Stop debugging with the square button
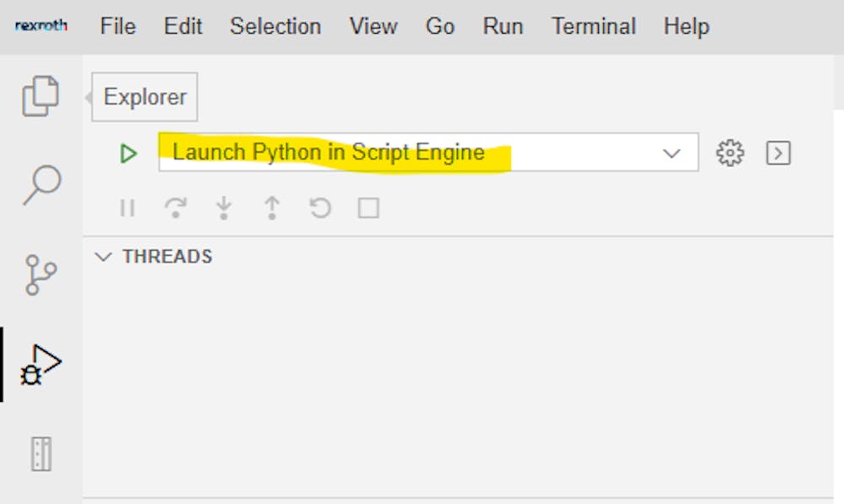 coord(368,208)
